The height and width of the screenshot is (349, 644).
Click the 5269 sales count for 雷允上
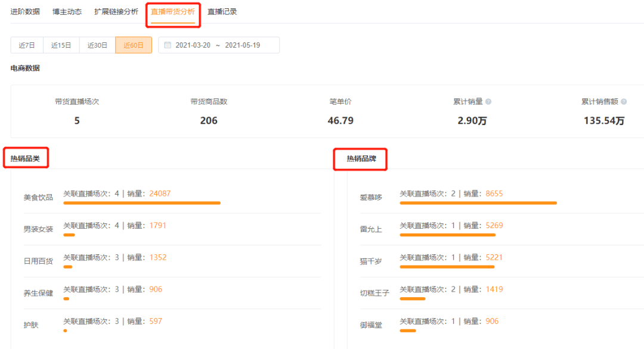tap(494, 225)
